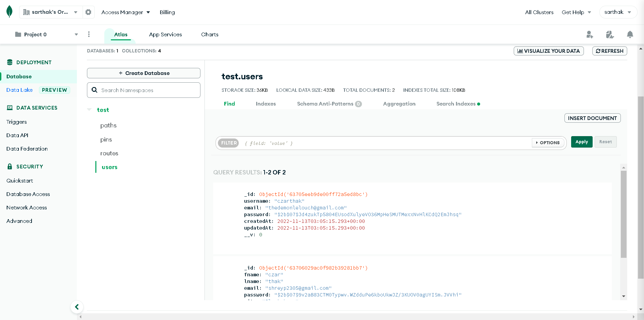Refresh the collections list
This screenshot has height=320, width=644.
pyautogui.click(x=609, y=51)
